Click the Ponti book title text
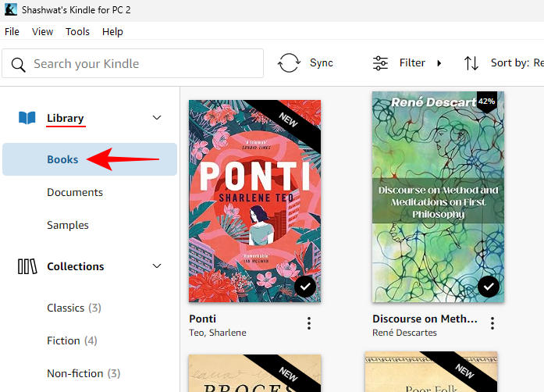The width and height of the screenshot is (544, 392). pos(203,319)
